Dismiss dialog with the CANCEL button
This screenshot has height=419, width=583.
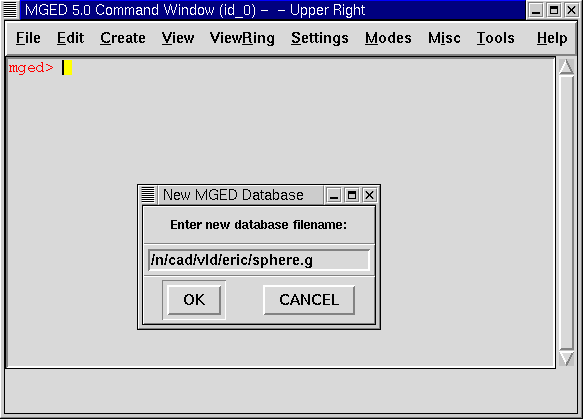click(x=309, y=300)
